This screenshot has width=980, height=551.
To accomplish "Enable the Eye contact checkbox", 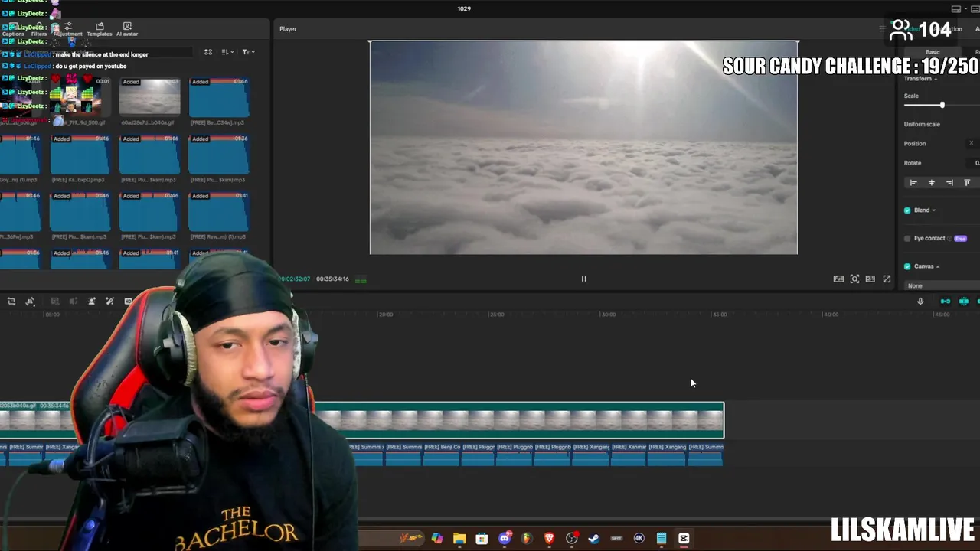I will coord(907,239).
